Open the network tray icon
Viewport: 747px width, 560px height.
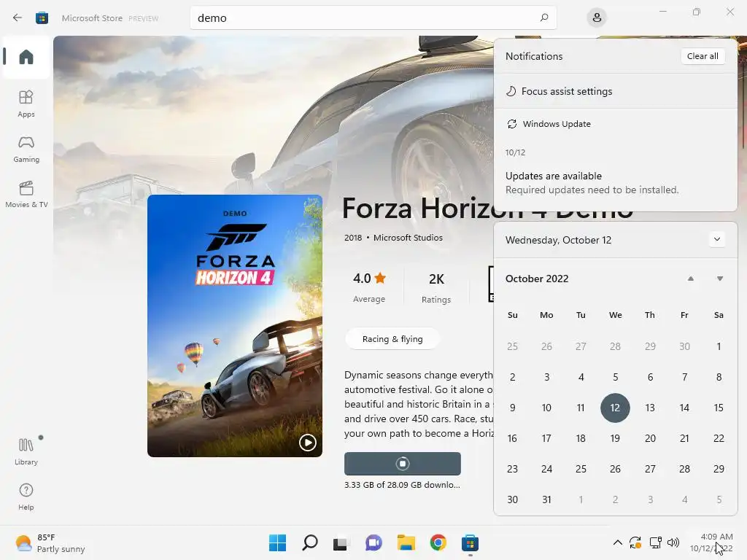tap(656, 542)
